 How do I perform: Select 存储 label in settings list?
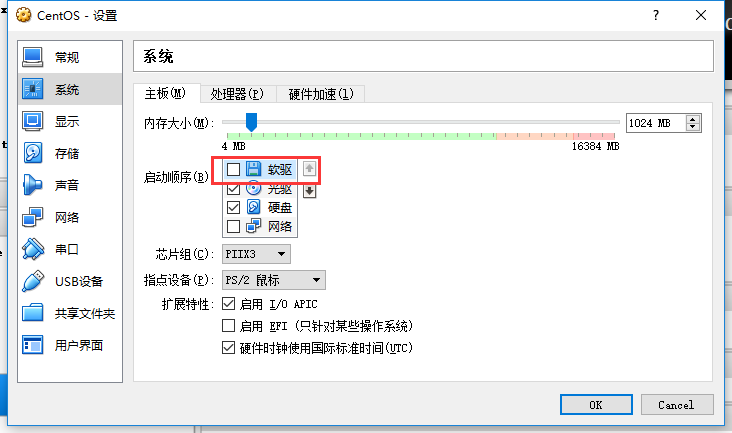tap(67, 154)
